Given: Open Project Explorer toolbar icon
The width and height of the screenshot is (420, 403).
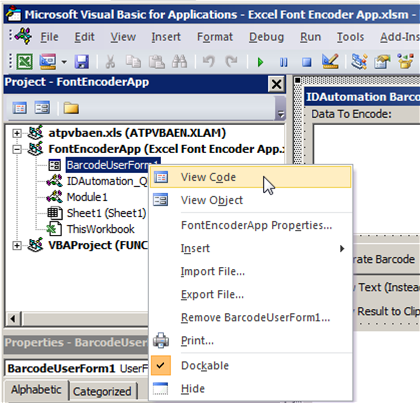Looking at the screenshot, I should pos(359,62).
